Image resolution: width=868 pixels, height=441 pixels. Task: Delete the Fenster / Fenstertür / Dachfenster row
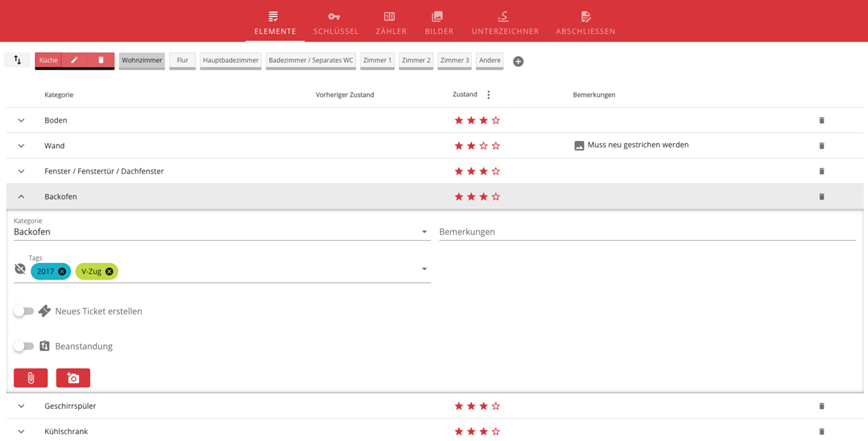[x=822, y=171]
